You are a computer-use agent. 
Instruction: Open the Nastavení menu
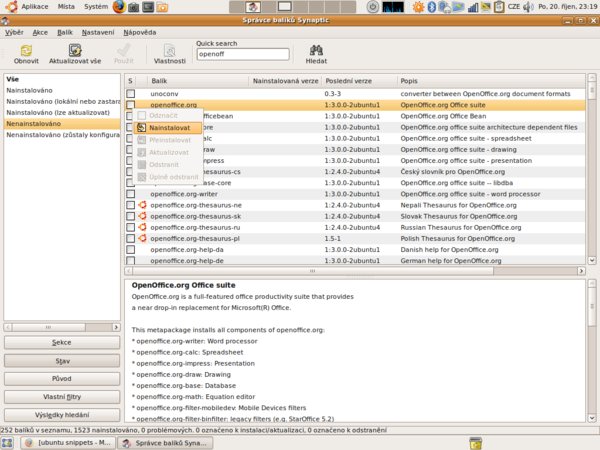98,33
